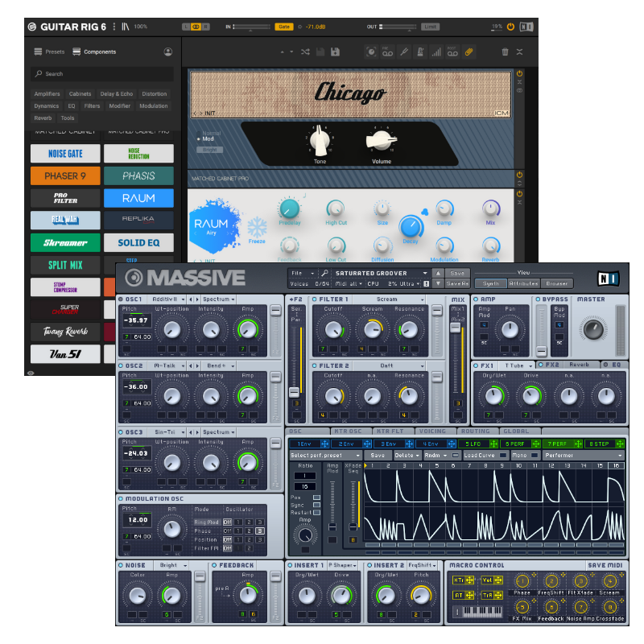Toggle the OSC1 on/off indicator in Massive
The height and width of the screenshot is (644, 644).
point(121,299)
